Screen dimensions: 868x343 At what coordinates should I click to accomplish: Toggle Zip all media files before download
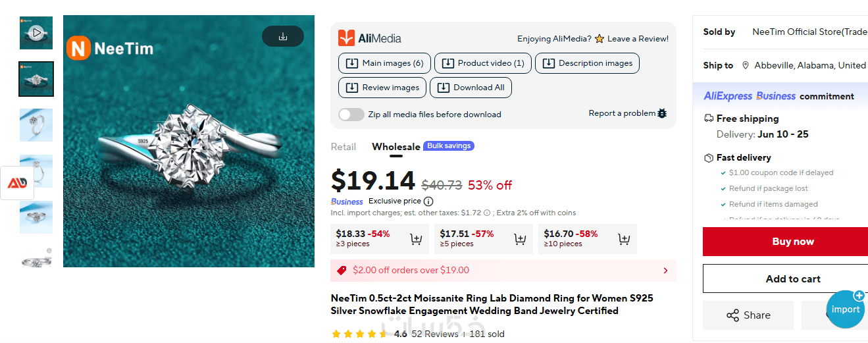click(x=351, y=115)
